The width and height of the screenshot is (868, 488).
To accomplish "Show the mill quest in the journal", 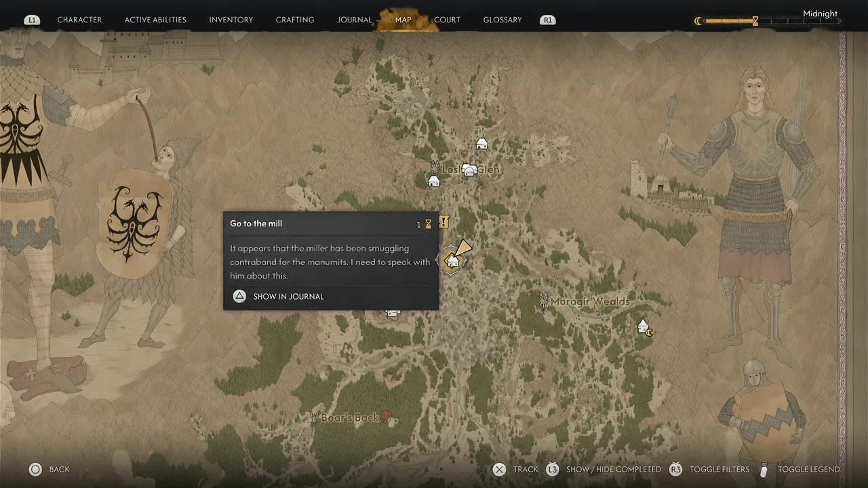I will point(279,296).
